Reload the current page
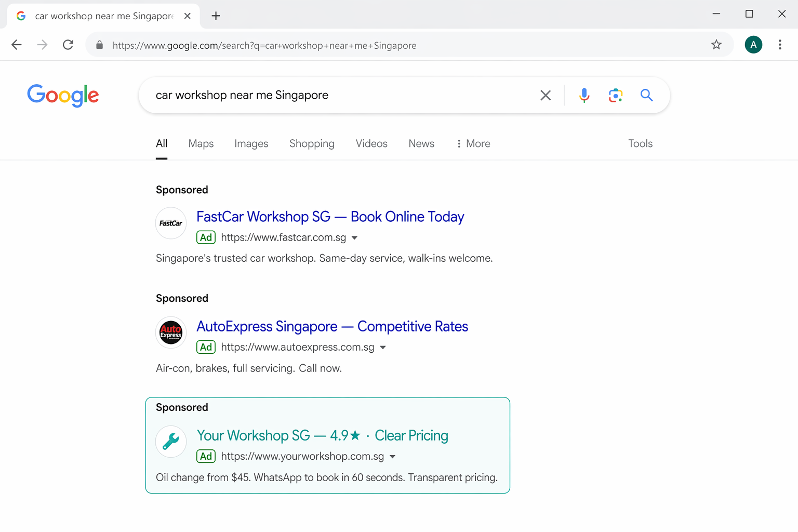The image size is (798, 532). coord(68,45)
